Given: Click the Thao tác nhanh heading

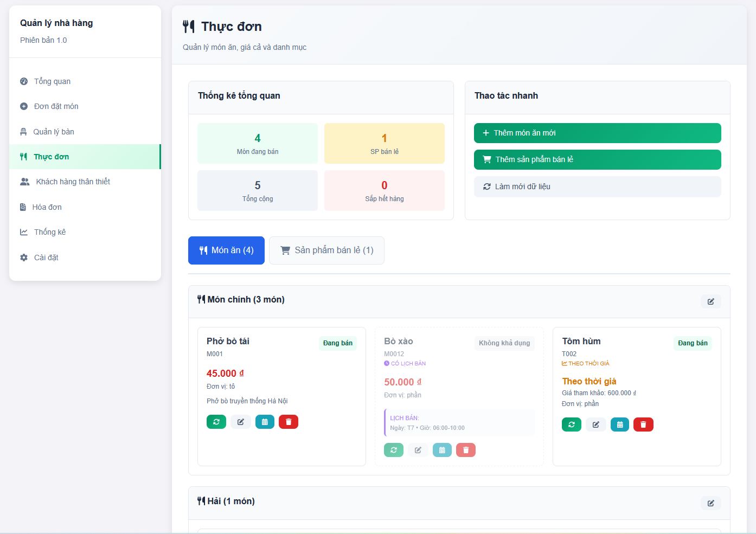Looking at the screenshot, I should coord(507,95).
